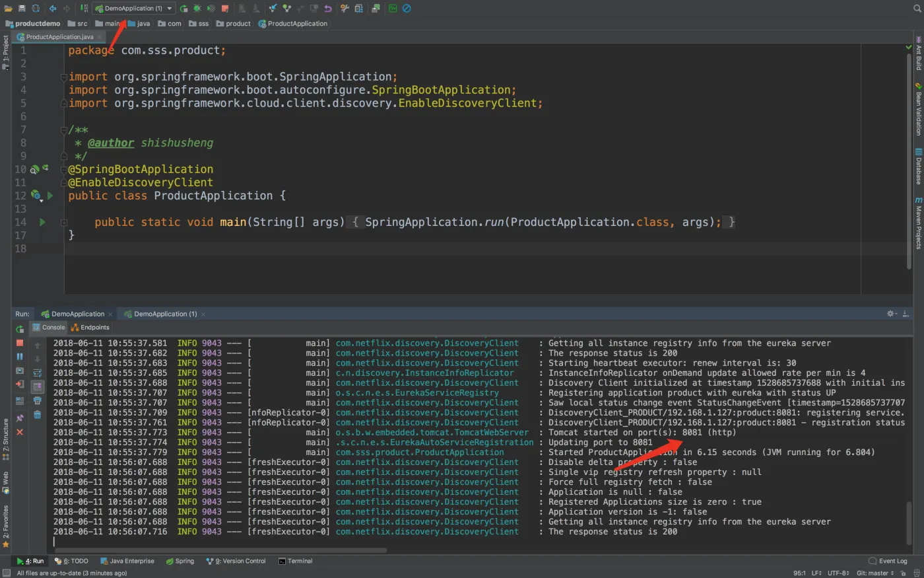The height and width of the screenshot is (578, 924).
Task: Stop the application from the top toolbar
Action: [x=225, y=9]
